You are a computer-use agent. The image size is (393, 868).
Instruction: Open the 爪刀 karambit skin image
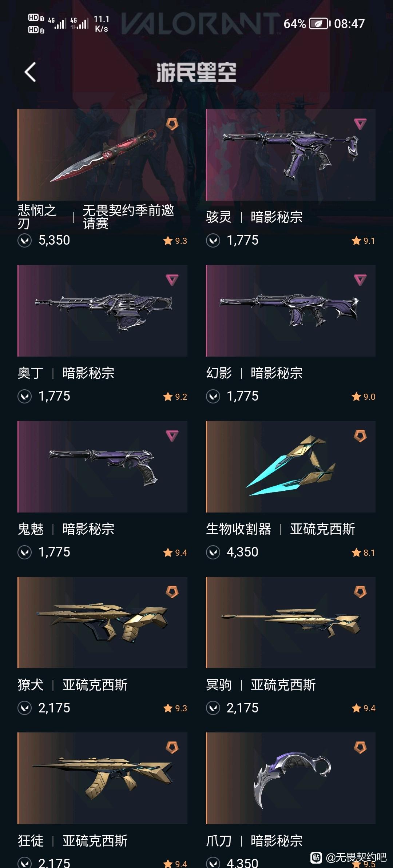click(x=291, y=778)
